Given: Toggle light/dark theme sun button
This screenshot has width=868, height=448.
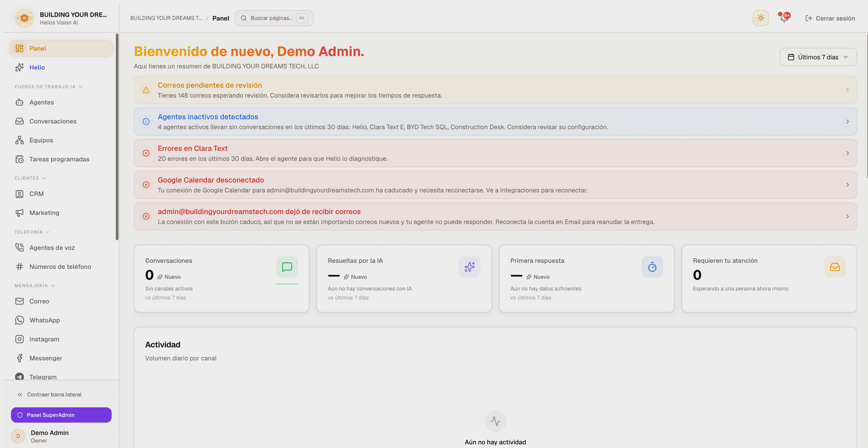Looking at the screenshot, I should (761, 18).
